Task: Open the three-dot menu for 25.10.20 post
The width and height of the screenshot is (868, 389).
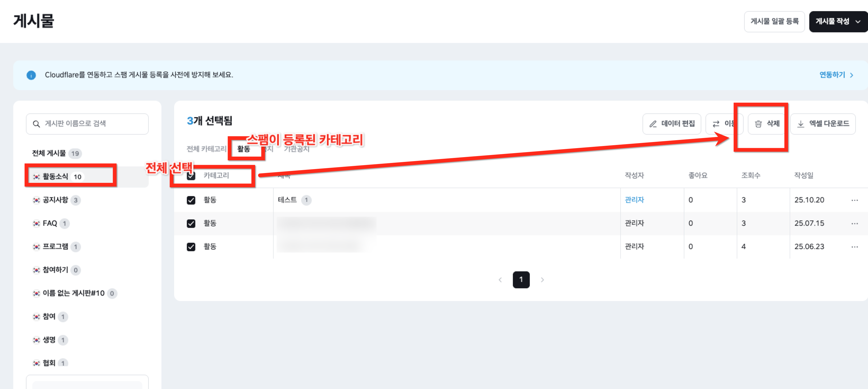Action: 855,200
